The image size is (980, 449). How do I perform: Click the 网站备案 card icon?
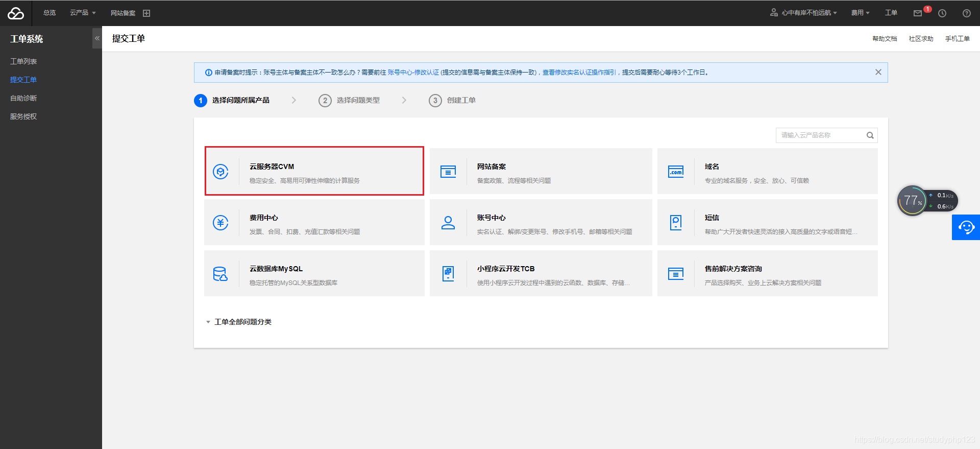(x=448, y=172)
